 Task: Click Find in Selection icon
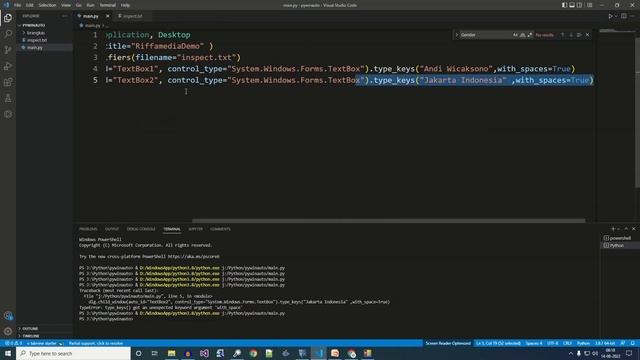point(579,35)
